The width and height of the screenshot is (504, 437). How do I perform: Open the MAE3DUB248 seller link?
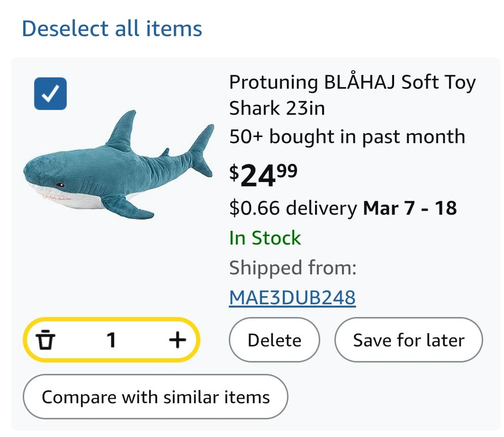click(x=292, y=297)
